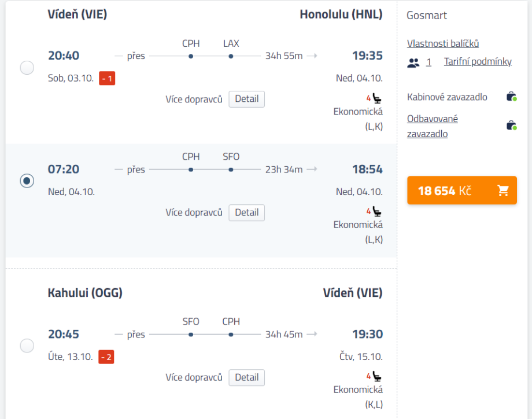Select the 20:45 Kahului return flight option

27,346
